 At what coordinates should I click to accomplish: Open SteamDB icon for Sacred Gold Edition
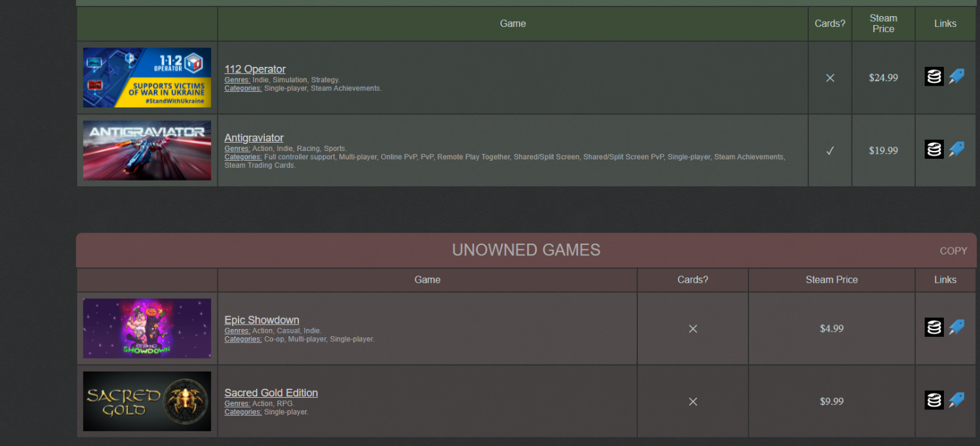click(934, 400)
